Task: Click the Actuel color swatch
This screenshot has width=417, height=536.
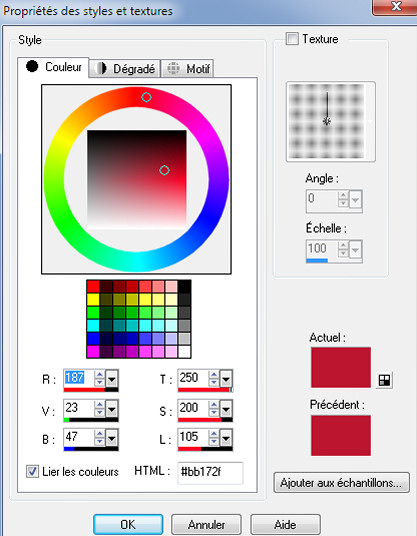Action: point(341,367)
